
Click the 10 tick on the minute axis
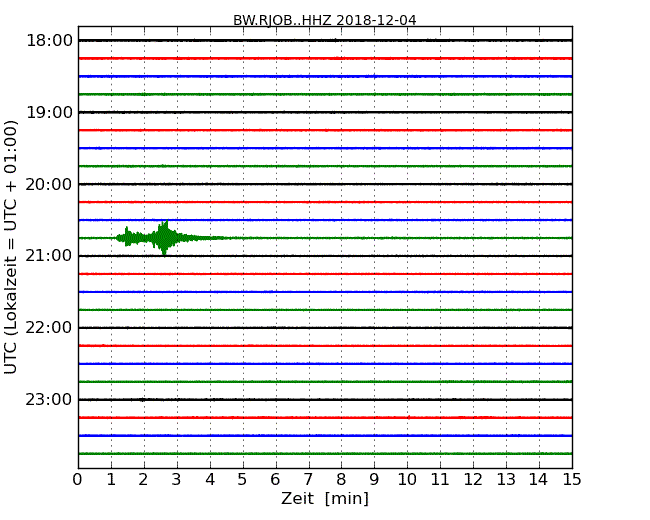(407, 479)
